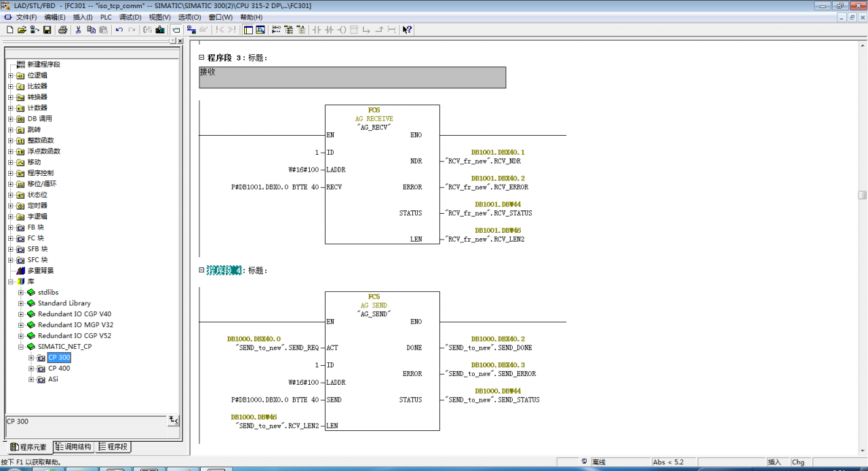Click the close branch icon

tap(380, 30)
